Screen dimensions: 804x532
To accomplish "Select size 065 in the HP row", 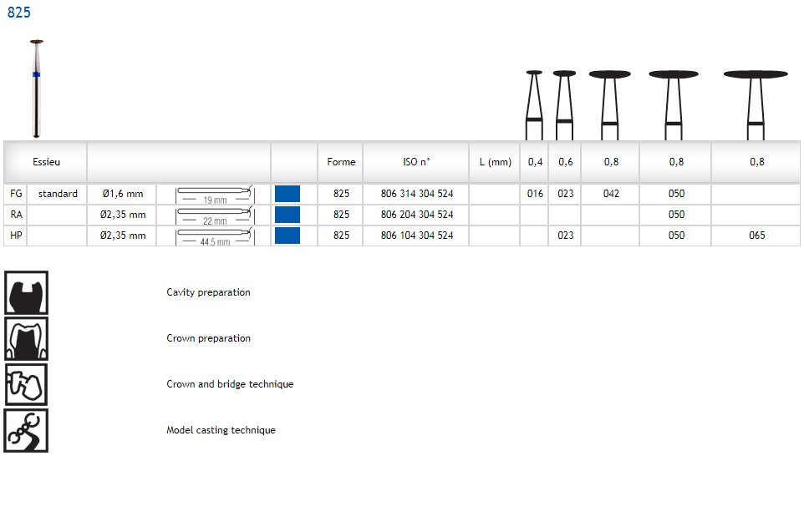I will [x=756, y=236].
